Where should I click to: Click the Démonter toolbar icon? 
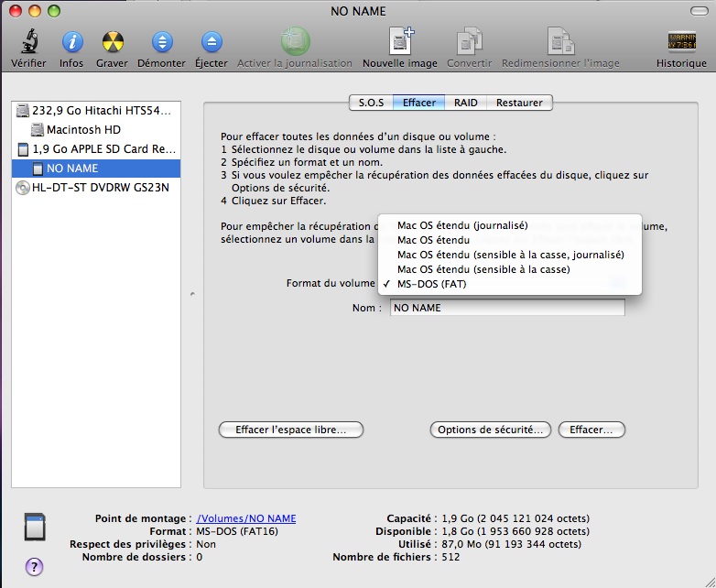(x=162, y=42)
